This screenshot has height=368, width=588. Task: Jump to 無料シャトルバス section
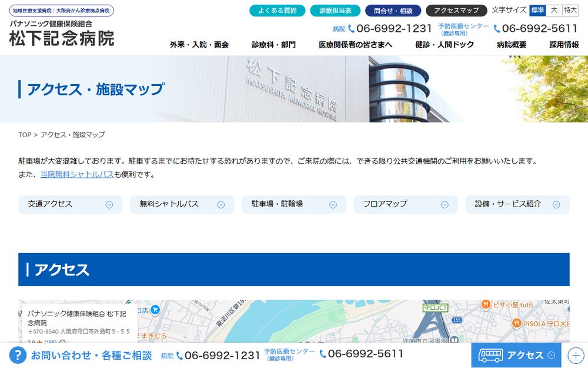[x=182, y=205]
